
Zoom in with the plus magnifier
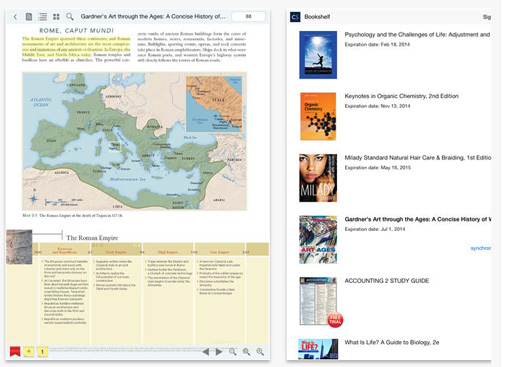coord(260,352)
